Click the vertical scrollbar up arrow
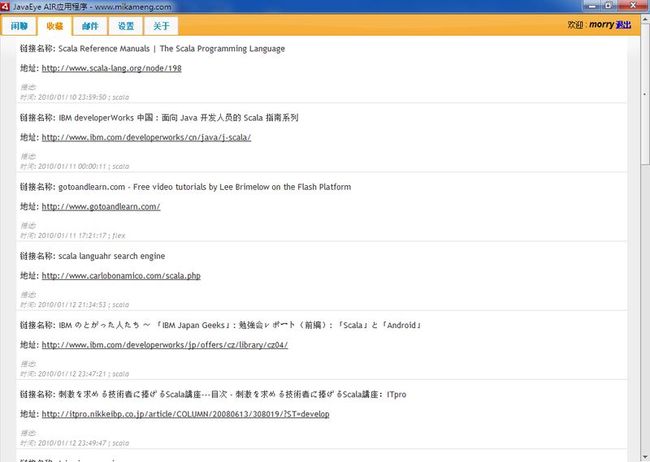Viewport: 650px width, 462px height. [x=645, y=18]
